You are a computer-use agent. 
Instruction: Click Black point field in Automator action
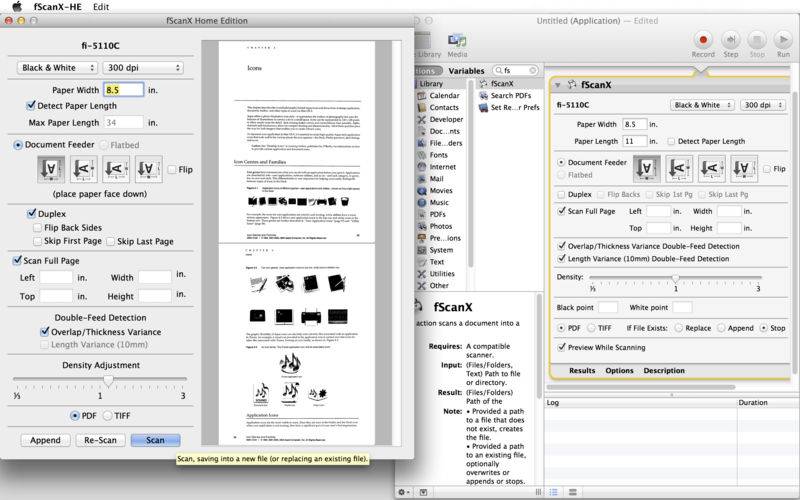point(608,307)
